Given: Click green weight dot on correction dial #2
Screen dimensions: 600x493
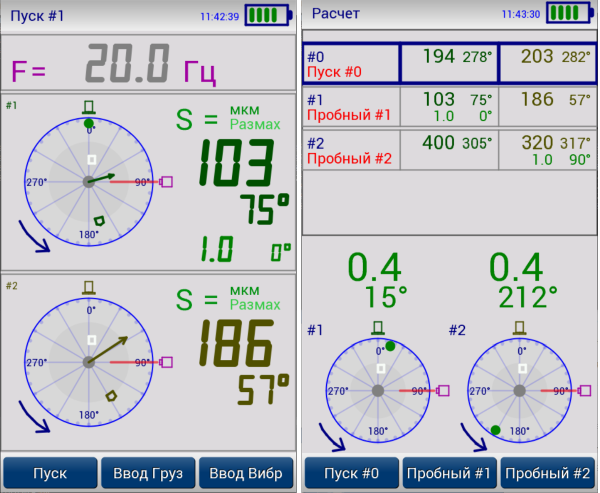Looking at the screenshot, I should click(495, 430).
